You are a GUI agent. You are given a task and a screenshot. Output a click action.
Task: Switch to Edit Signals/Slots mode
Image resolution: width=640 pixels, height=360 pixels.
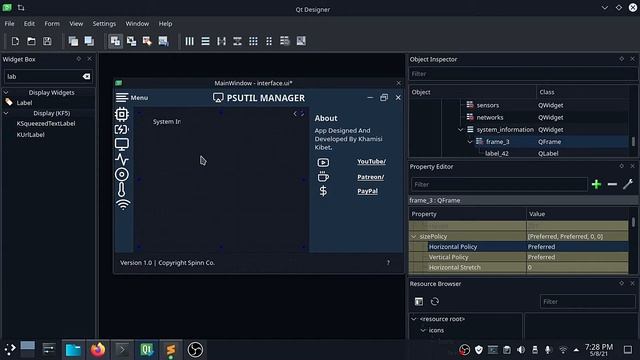coord(131,41)
